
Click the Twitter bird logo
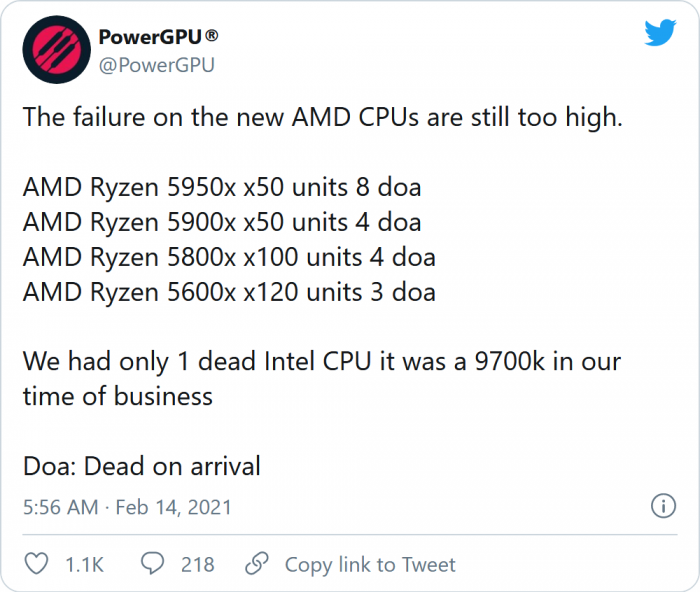click(x=660, y=33)
